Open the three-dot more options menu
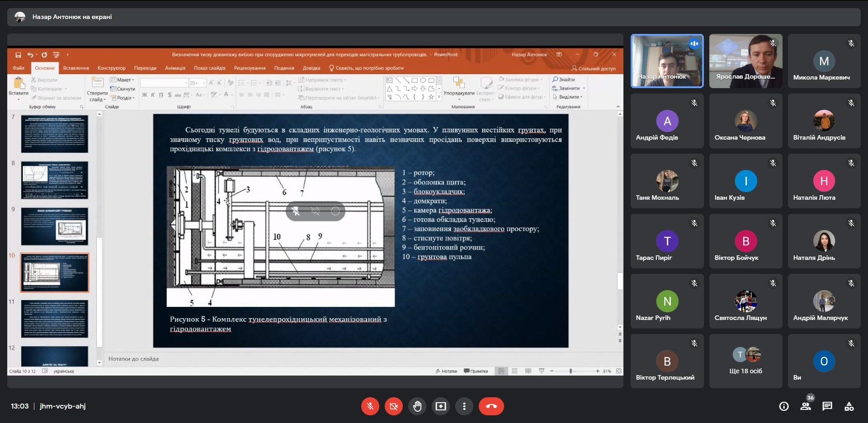This screenshot has height=423, width=868. [464, 406]
